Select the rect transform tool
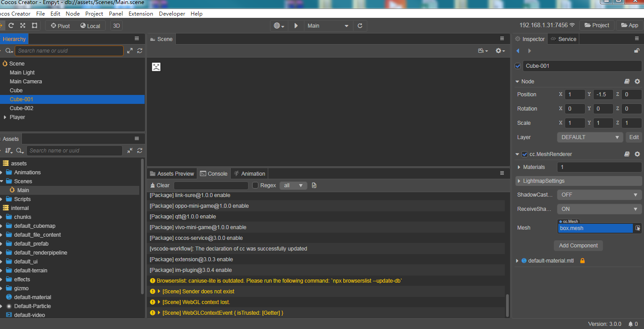Image resolution: width=644 pixels, height=329 pixels. pyautogui.click(x=34, y=25)
